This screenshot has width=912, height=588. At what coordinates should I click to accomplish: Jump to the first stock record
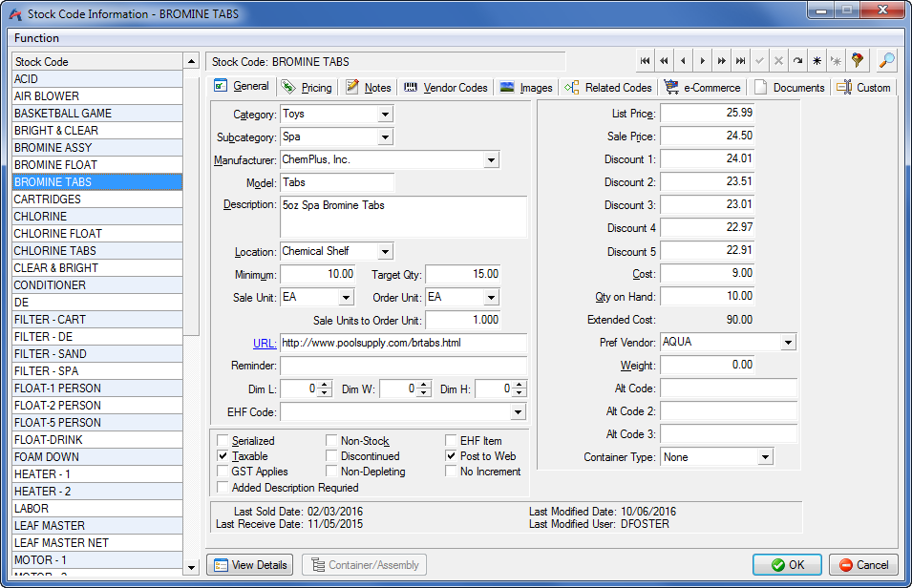click(x=647, y=60)
